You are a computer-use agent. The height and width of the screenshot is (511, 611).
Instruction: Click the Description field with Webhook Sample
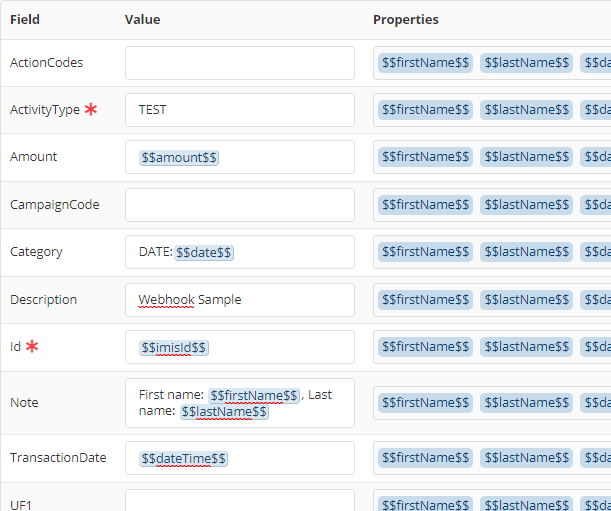[239, 300]
